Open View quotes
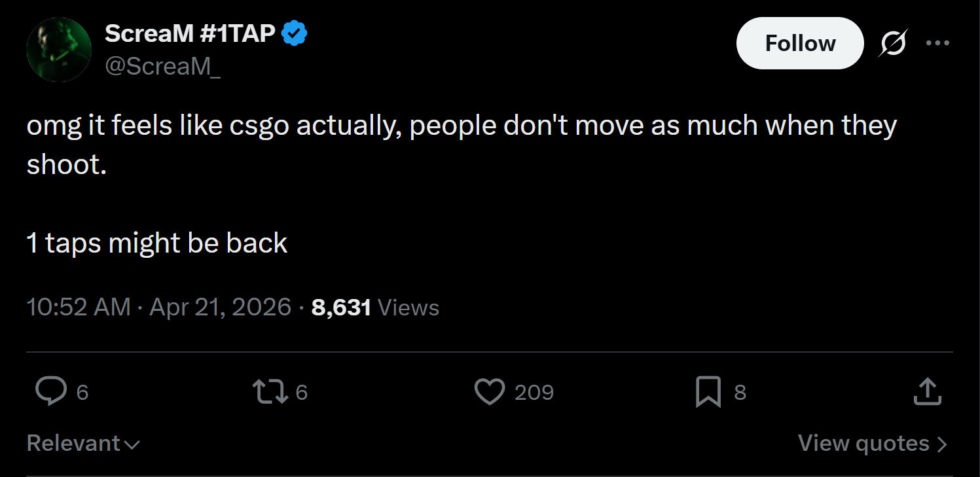 tap(864, 444)
